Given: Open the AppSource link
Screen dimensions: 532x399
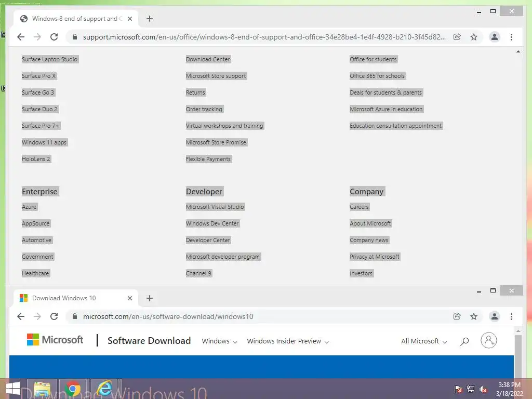Looking at the screenshot, I should point(36,223).
